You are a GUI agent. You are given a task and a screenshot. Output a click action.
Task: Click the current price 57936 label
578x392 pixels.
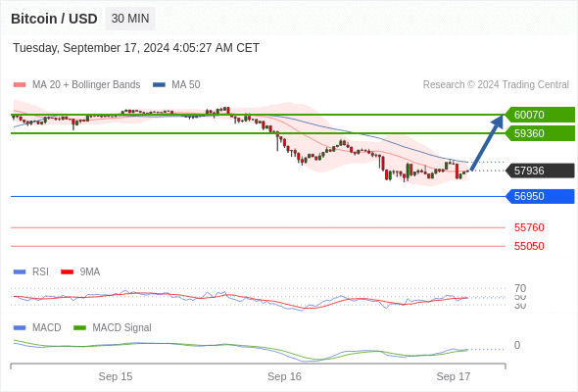540,171
